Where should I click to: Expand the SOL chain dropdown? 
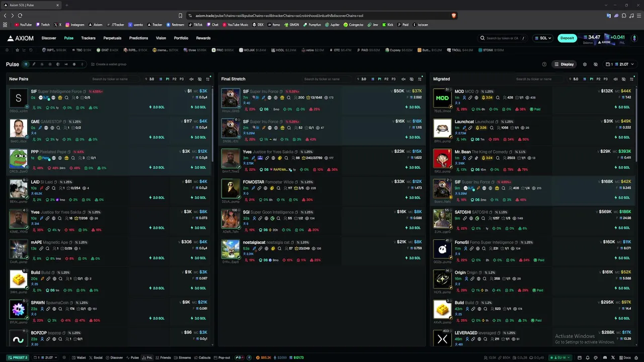coord(543,38)
